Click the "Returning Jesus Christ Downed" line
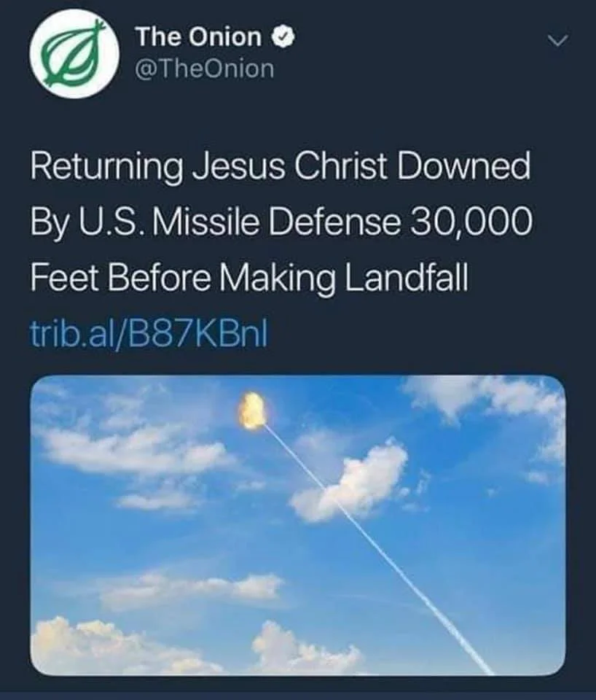Viewport: 596px width, 700px height. [x=279, y=167]
